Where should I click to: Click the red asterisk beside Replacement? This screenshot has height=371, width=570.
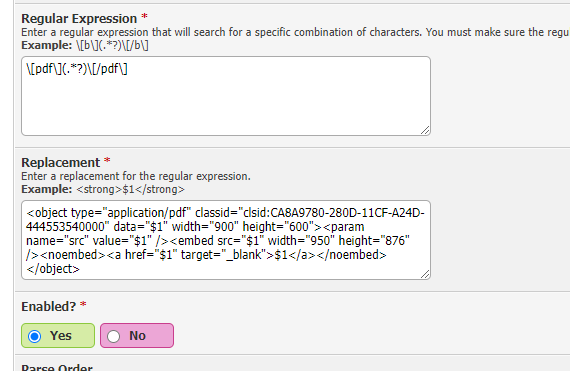tap(107, 161)
